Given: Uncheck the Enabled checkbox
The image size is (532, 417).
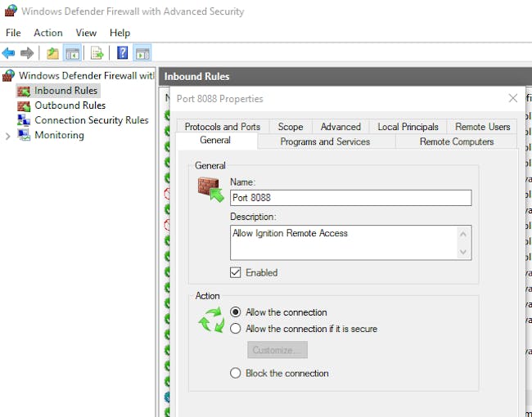Looking at the screenshot, I should coord(236,272).
